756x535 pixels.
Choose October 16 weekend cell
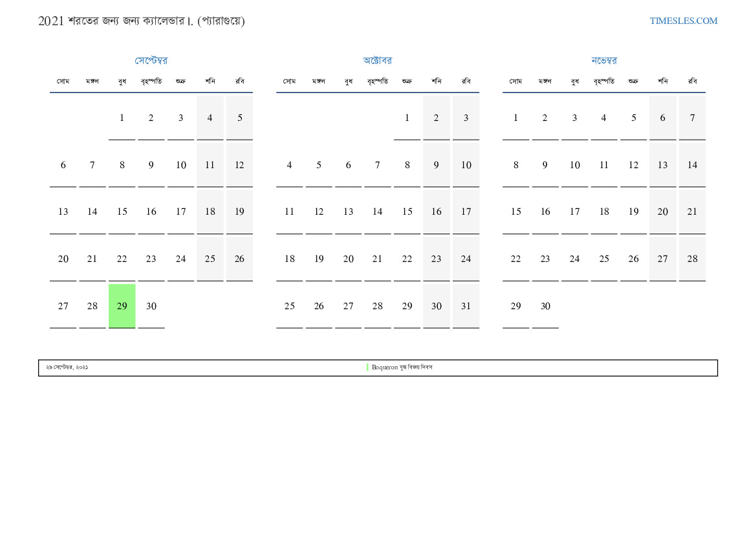pos(436,212)
